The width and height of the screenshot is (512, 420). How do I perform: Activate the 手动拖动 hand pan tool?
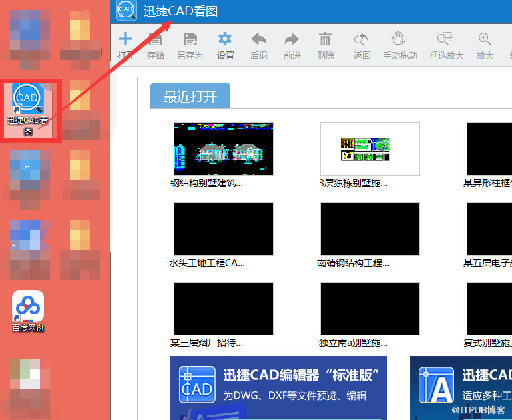click(x=399, y=39)
